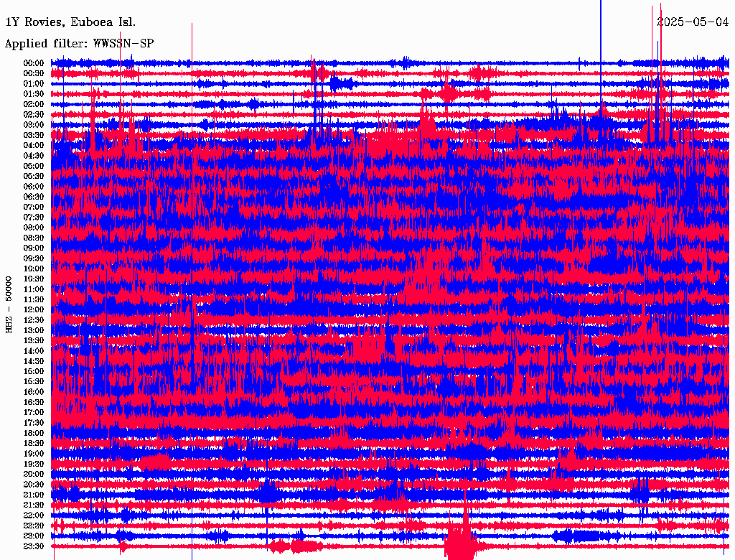This screenshot has height=560, width=735.
Task: Select the 07:00 time row label
Action: pyautogui.click(x=34, y=207)
